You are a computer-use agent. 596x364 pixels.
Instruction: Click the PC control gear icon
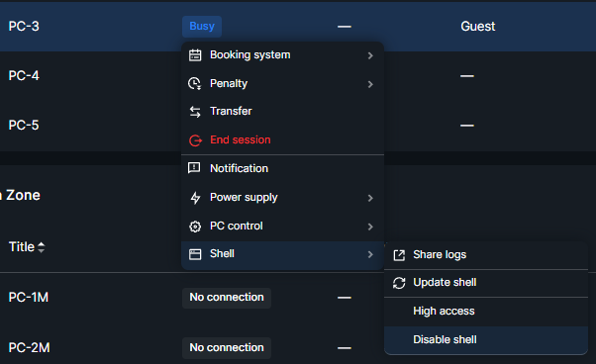(195, 227)
